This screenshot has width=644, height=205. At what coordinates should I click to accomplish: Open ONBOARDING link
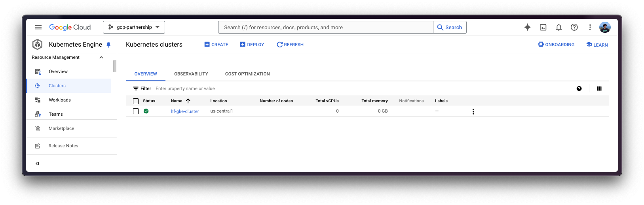[x=556, y=45]
